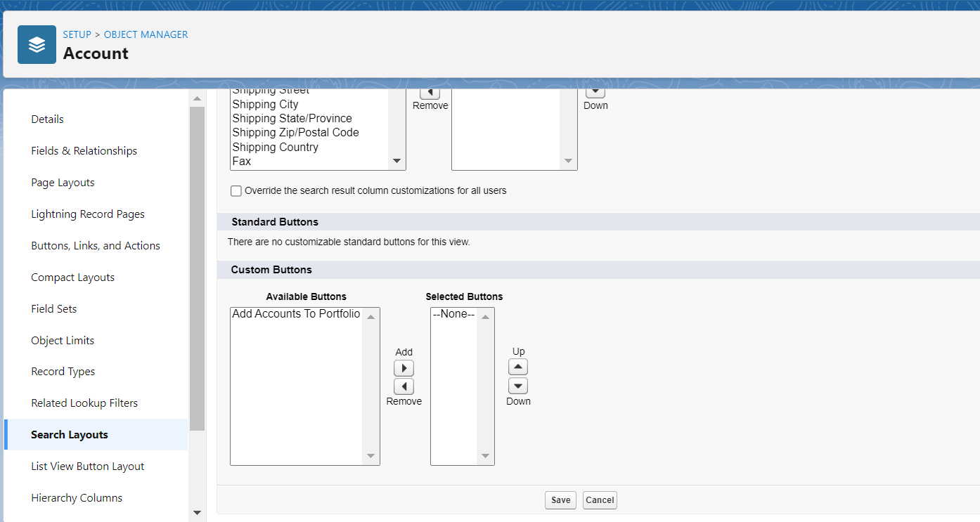Click the SETUP breadcrumb link
This screenshot has width=980, height=522.
tap(77, 34)
